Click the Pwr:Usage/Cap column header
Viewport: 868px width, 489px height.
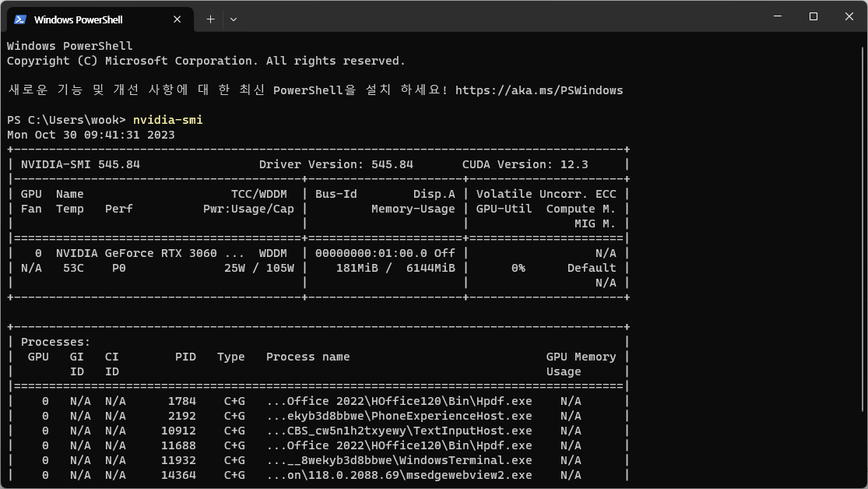[248, 209]
